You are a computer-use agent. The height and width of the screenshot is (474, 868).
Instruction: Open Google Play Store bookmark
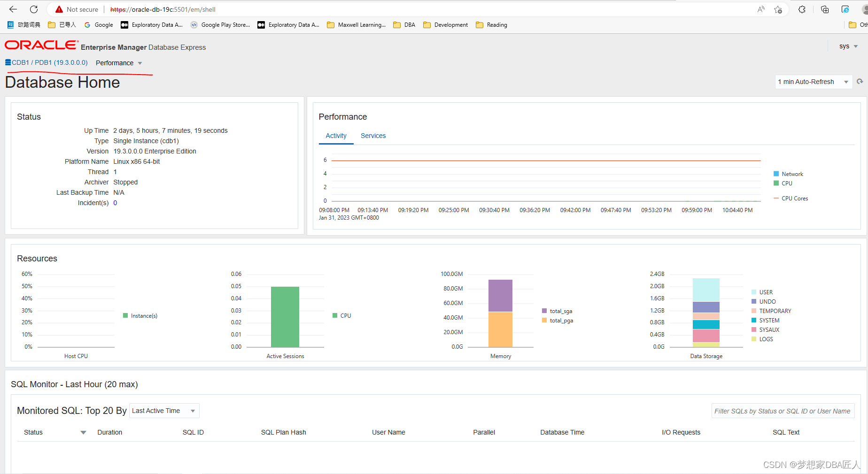(220, 25)
